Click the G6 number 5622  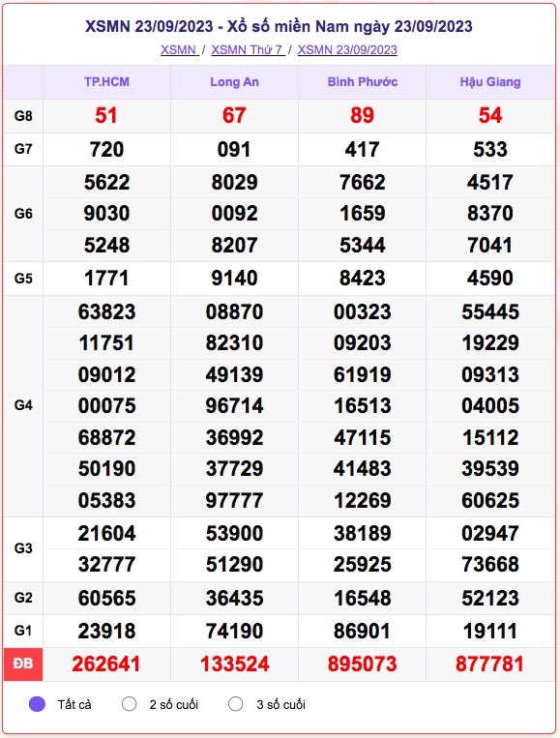[x=106, y=183]
